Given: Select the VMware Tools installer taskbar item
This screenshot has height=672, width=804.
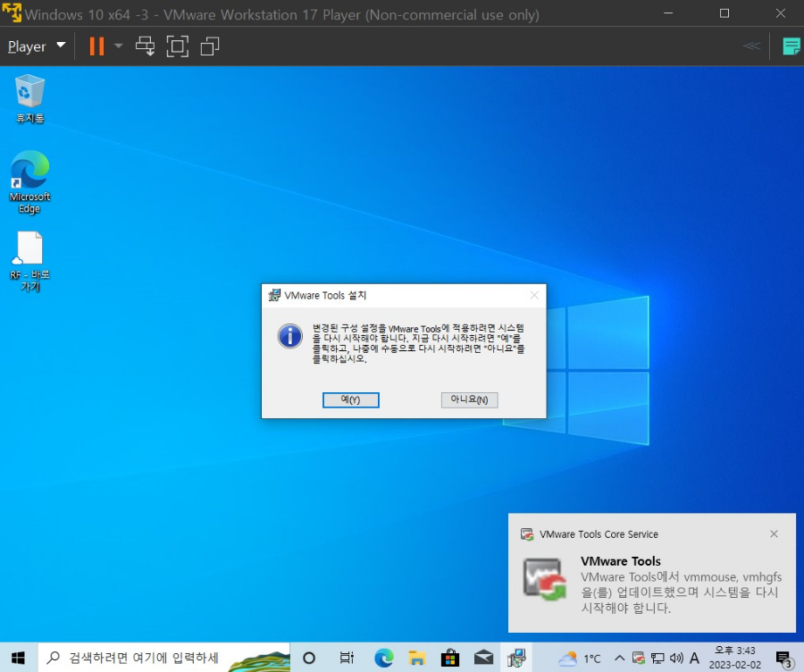Looking at the screenshot, I should 516,658.
